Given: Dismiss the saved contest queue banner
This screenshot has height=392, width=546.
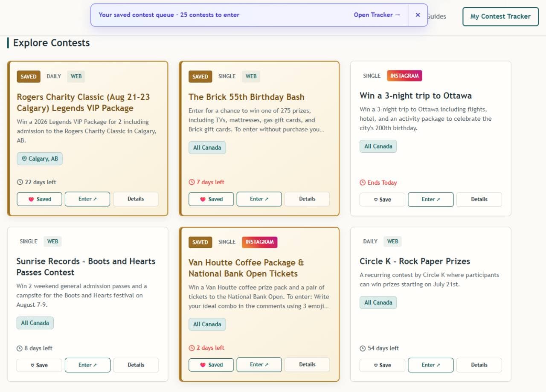Looking at the screenshot, I should (x=418, y=15).
